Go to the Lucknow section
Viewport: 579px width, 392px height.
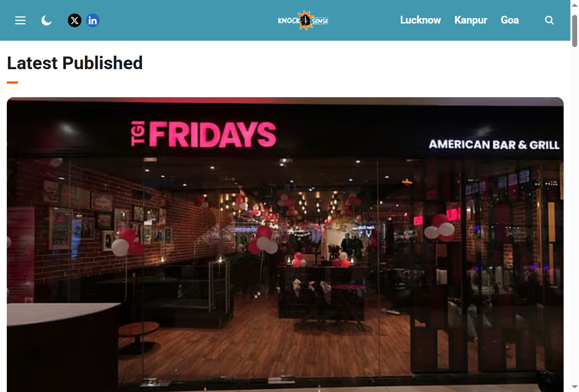pos(420,20)
